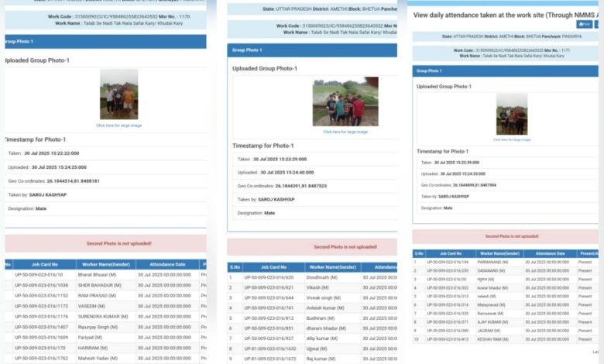
Task: Click worker name Viveak singh (M)
Action: point(324,297)
